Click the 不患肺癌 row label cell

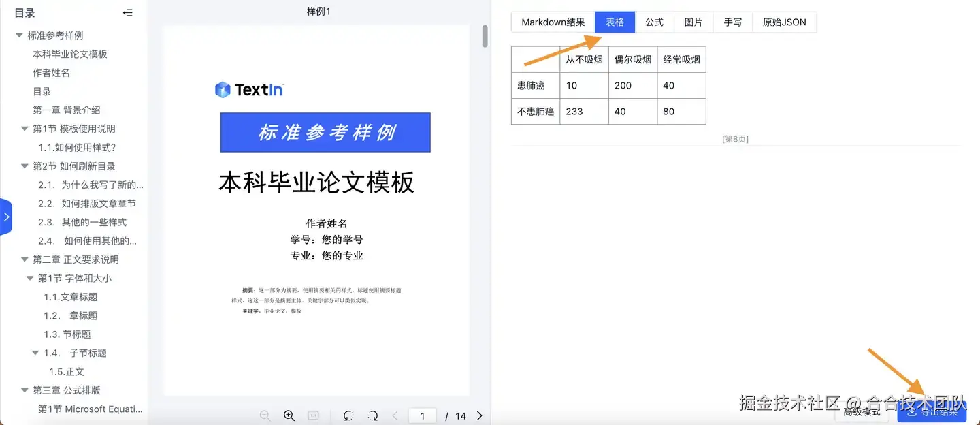(x=536, y=111)
